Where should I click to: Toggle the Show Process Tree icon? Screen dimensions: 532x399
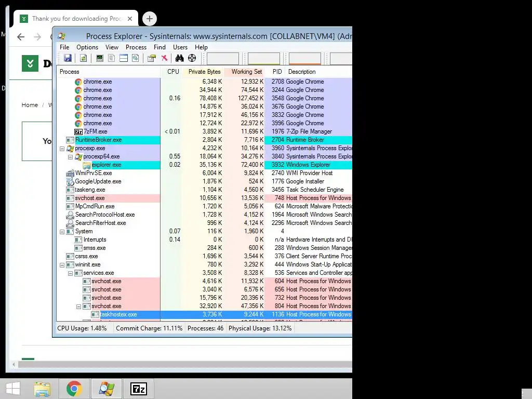pos(111,58)
